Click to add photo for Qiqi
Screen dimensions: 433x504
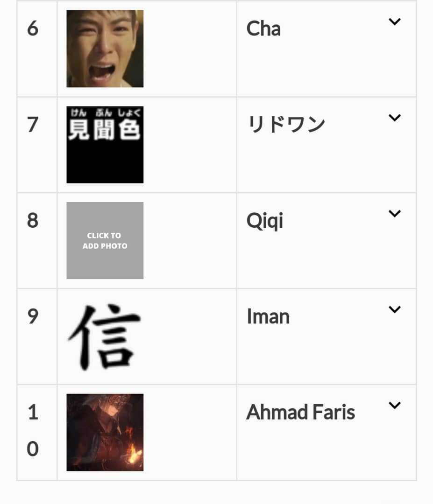coord(105,240)
